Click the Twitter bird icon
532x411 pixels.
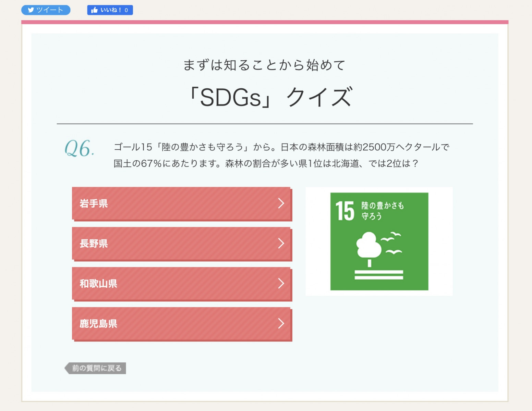pos(31,10)
